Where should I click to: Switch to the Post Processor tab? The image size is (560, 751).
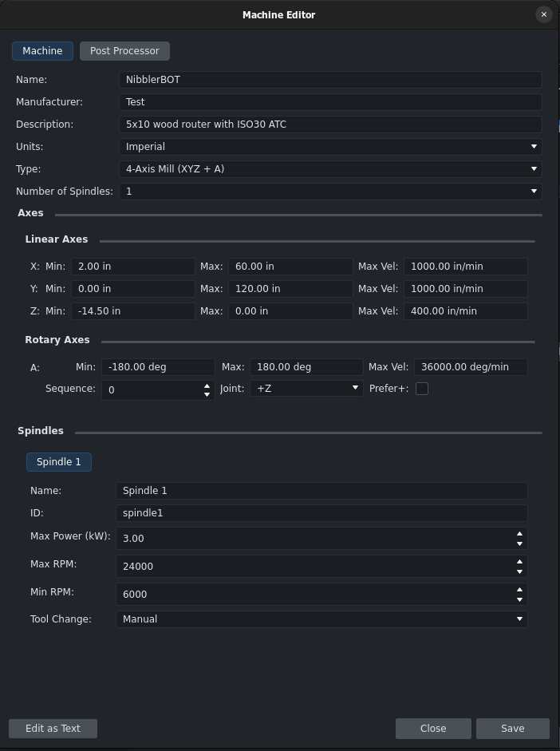[x=124, y=51]
